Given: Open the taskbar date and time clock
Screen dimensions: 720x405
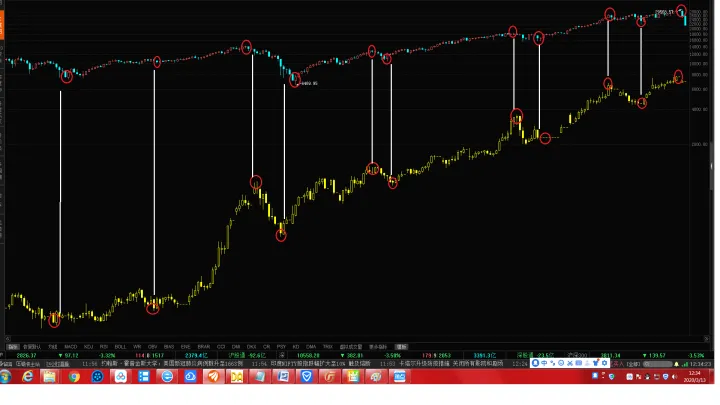Looking at the screenshot, I should coord(693,377).
